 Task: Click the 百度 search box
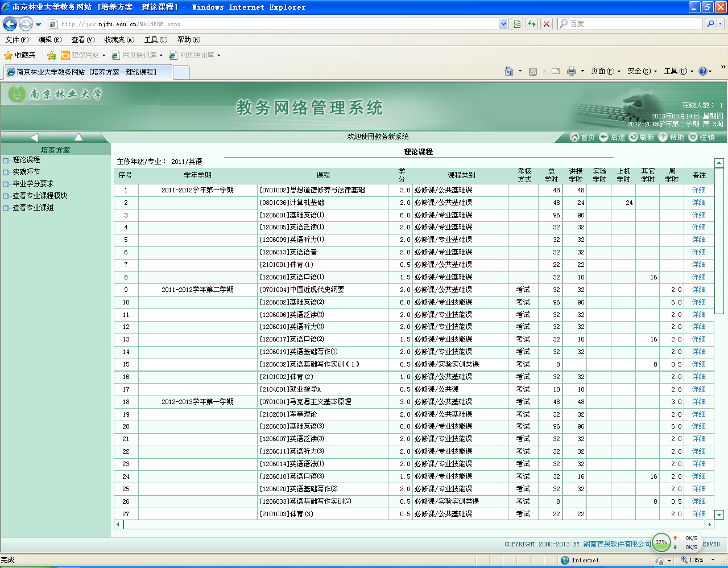point(630,24)
